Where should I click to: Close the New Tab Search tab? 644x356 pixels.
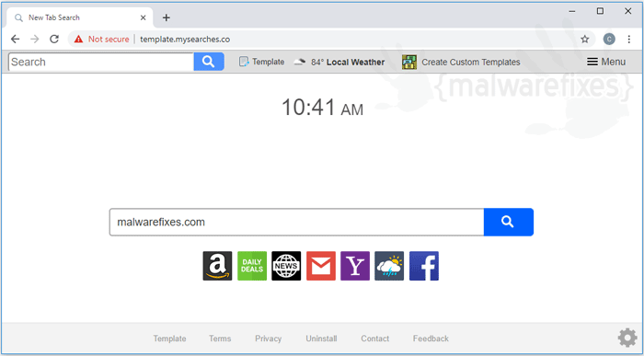click(x=143, y=17)
